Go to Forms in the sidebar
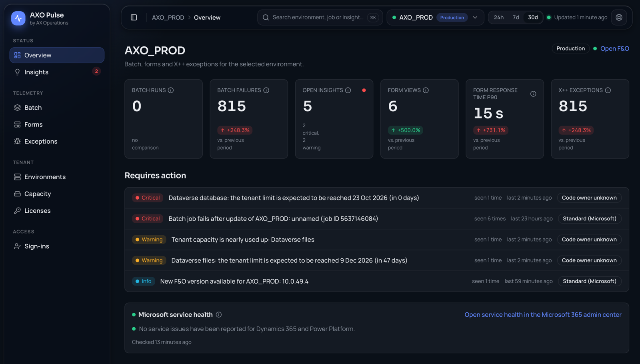This screenshot has height=364, width=640. click(57, 124)
